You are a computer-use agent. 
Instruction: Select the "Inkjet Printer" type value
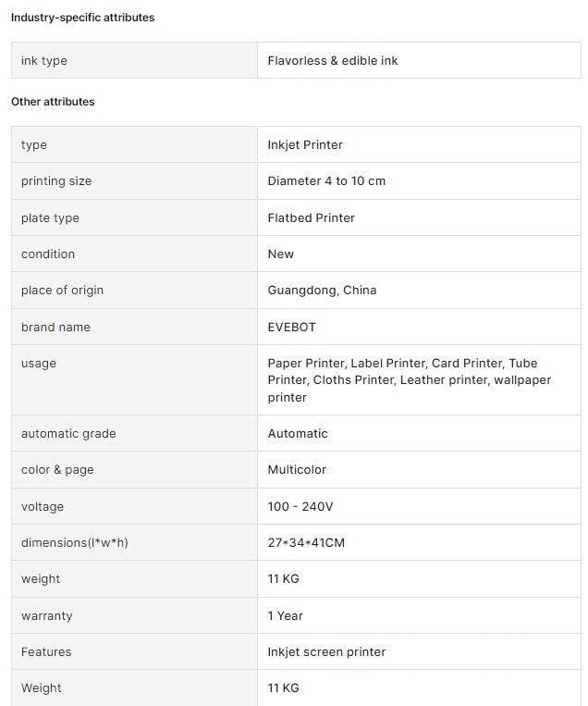tap(305, 145)
